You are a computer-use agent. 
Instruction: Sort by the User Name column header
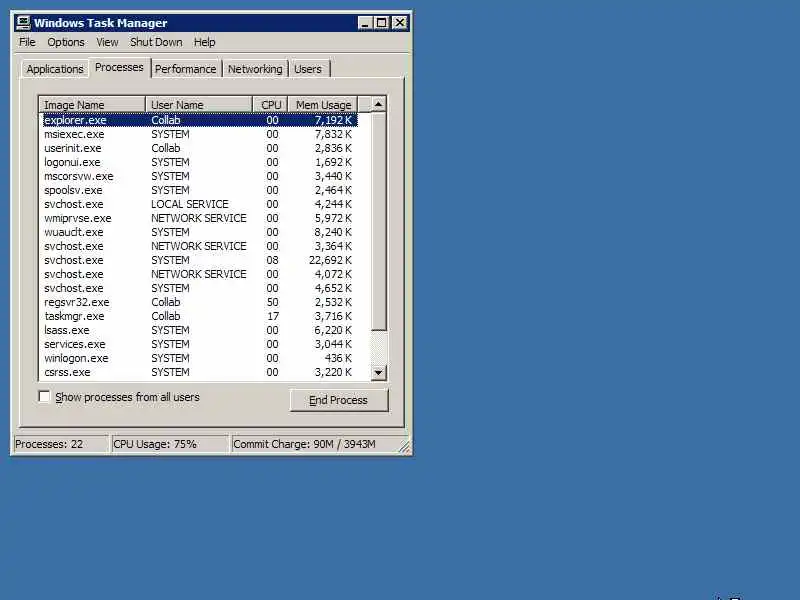point(199,105)
